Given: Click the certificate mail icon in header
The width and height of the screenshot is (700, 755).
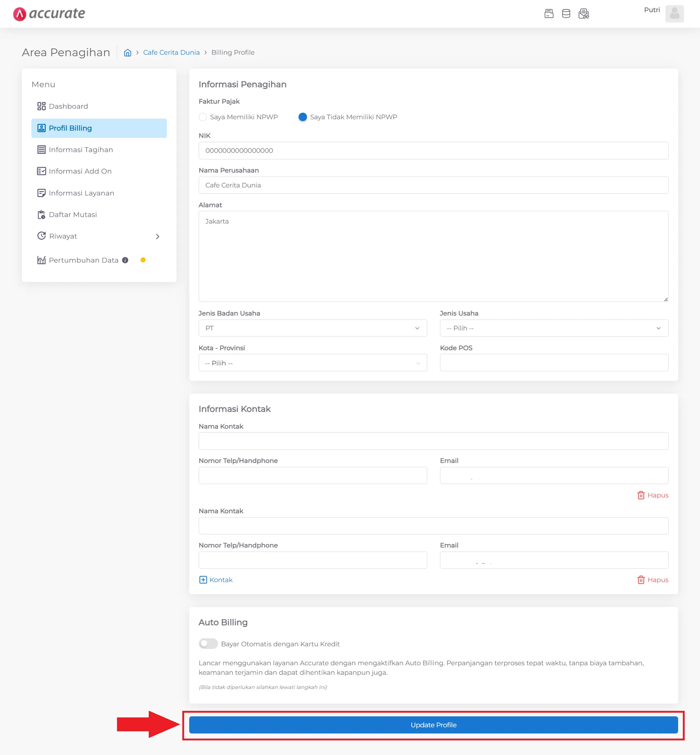Looking at the screenshot, I should 583,13.
